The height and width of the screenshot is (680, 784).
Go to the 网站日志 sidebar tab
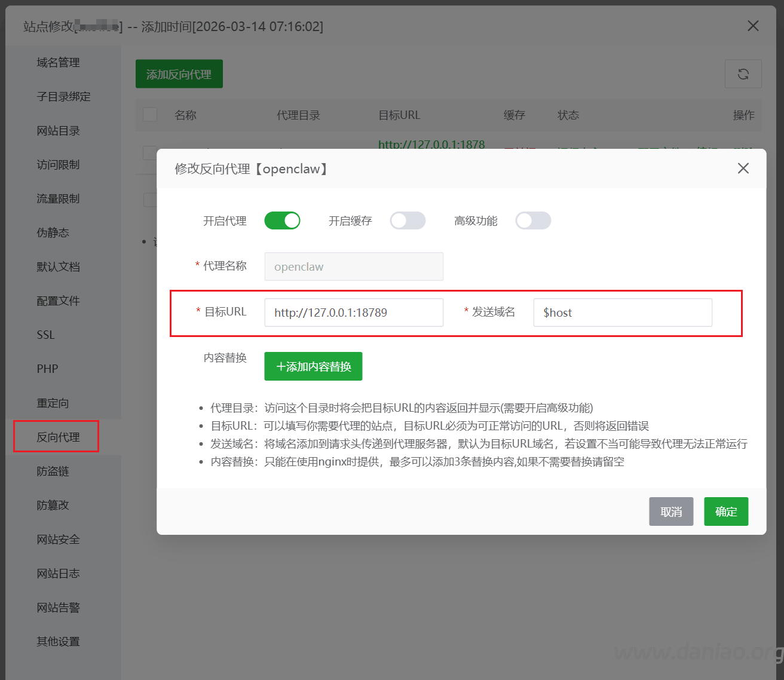click(58, 573)
